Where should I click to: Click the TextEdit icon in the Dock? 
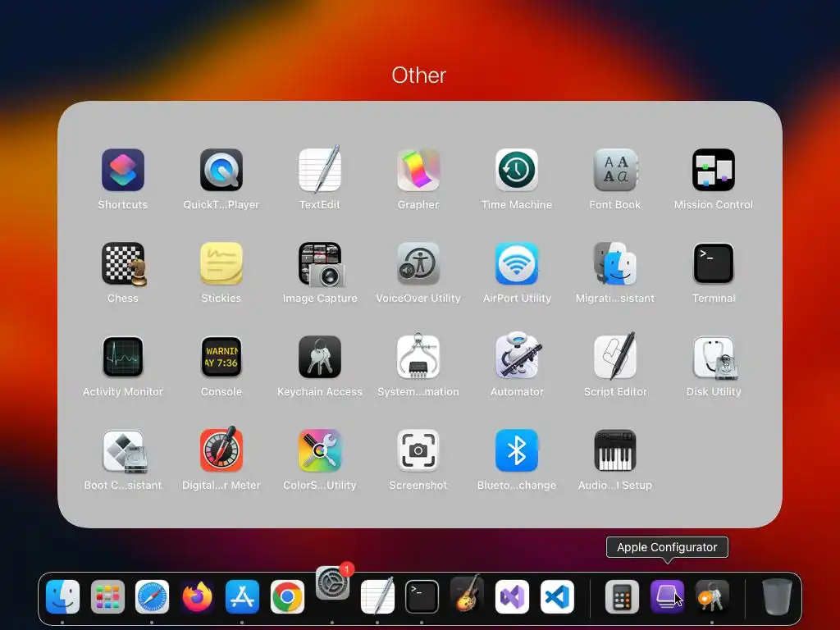coord(377,596)
